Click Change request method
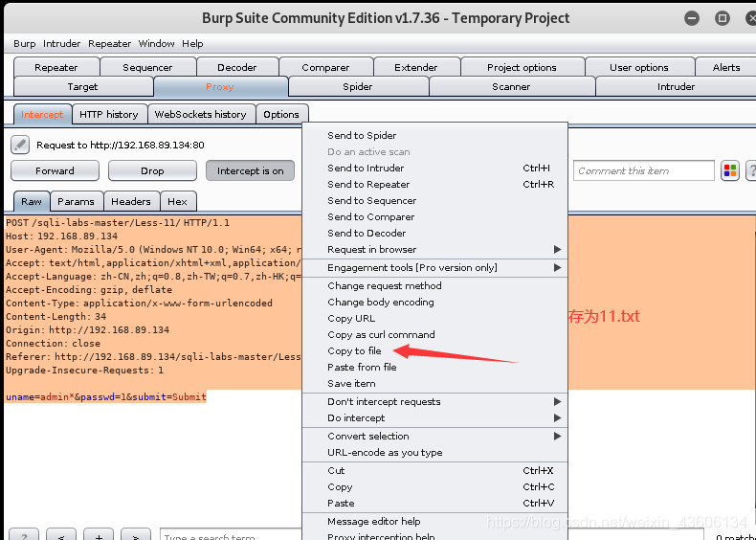The image size is (756, 540). click(x=434, y=285)
